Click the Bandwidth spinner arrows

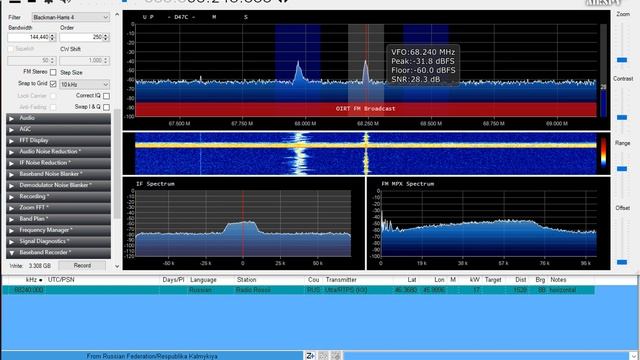(53, 37)
